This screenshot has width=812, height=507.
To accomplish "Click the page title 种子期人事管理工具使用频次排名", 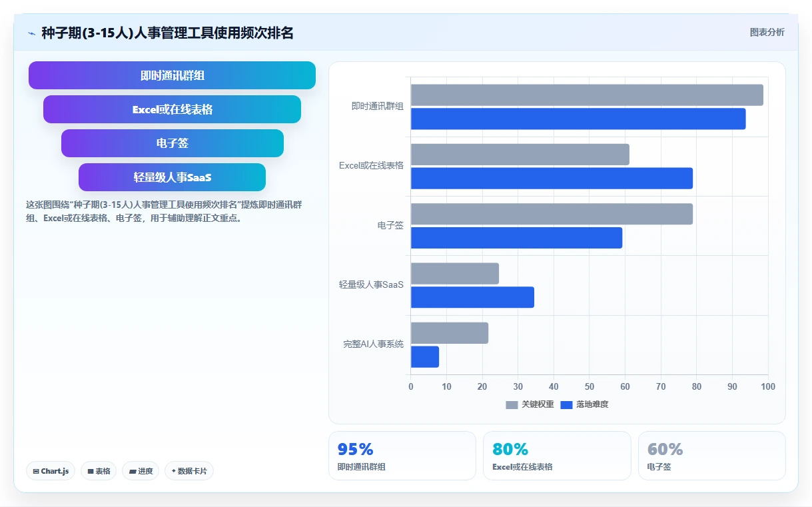I will point(167,33).
